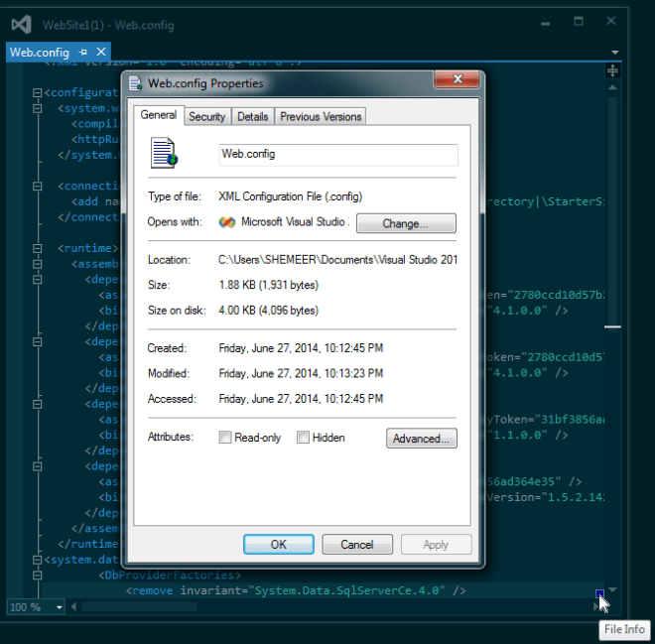Collapse the configuration node

coord(37,92)
